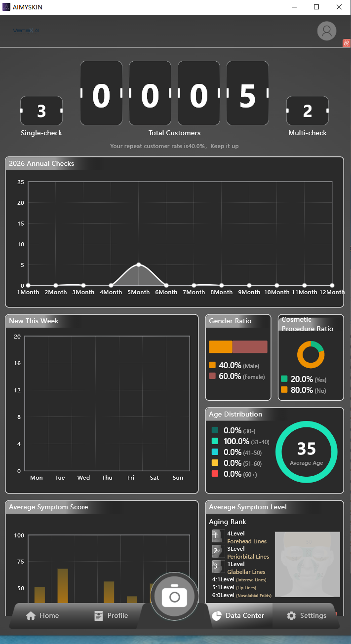Viewport: 351px width, 644px height.
Task: Click the Home house icon
Action: 31,615
